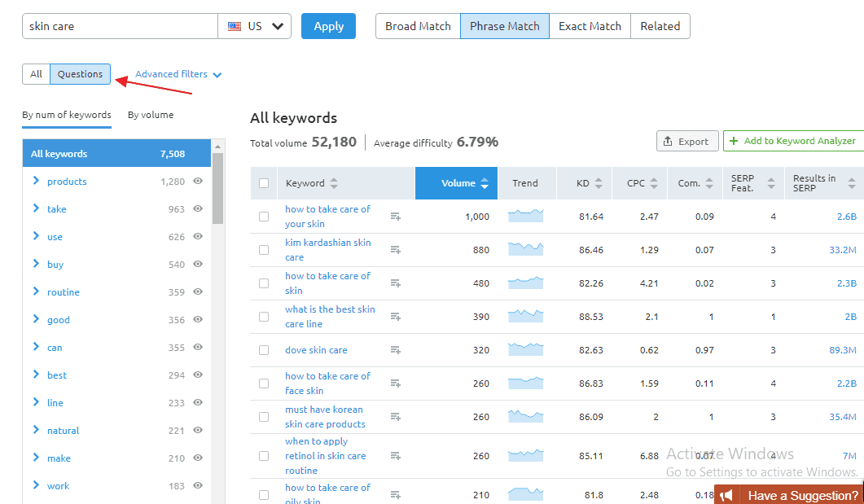This screenshot has width=864, height=504.
Task: Tick the select-all checkbox in table header
Action: click(x=264, y=183)
